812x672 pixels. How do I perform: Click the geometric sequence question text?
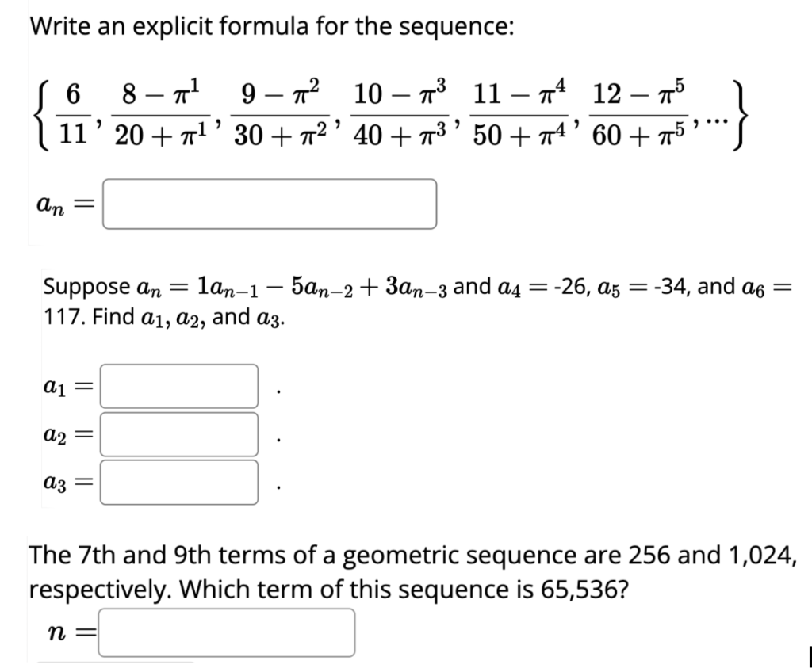(x=396, y=571)
